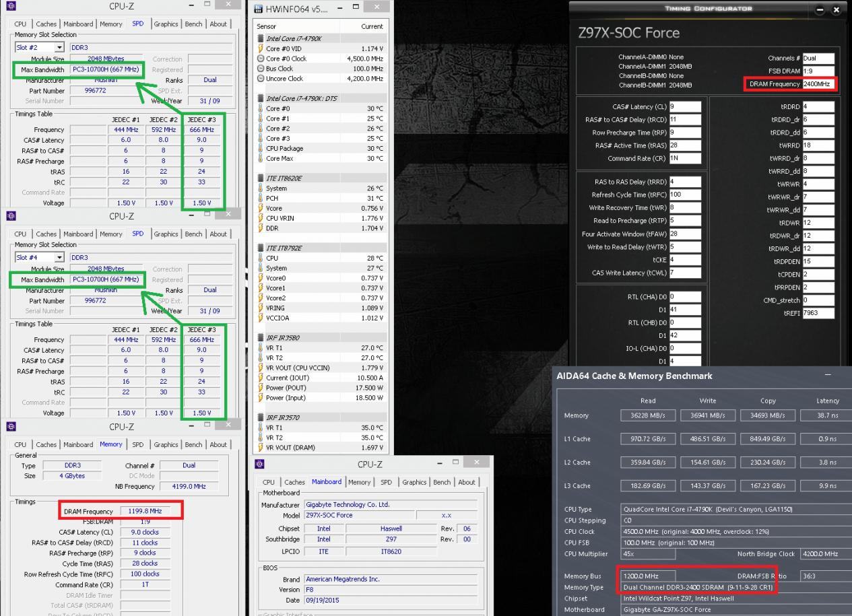Click the thermometer icon beside PCH sensor

click(x=261, y=198)
